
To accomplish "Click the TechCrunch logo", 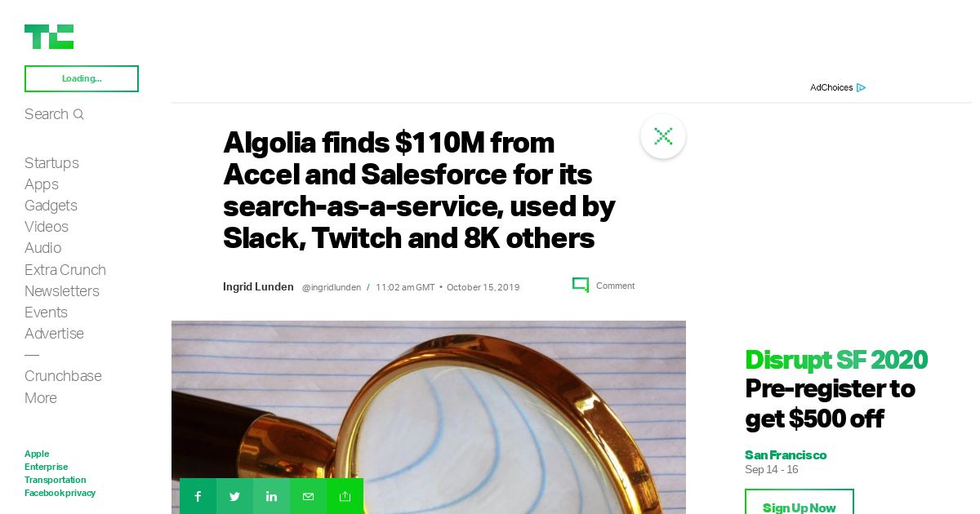I will 49,37.
